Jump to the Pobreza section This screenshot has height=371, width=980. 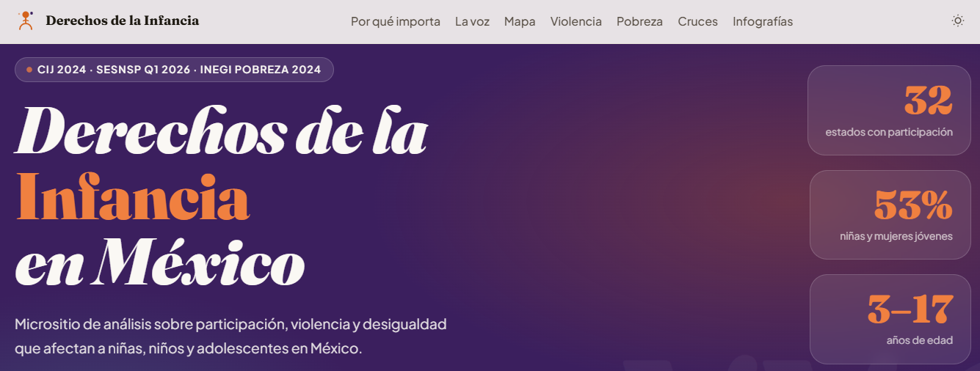click(639, 22)
